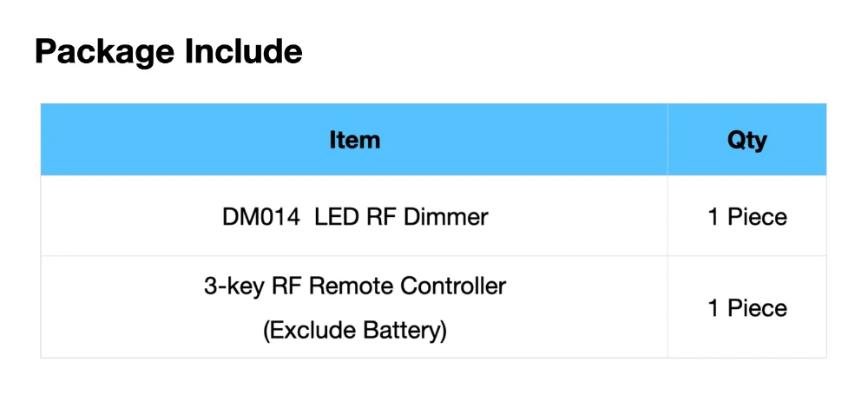
Task: Click the word "Controller" in the table
Action: tap(453, 286)
